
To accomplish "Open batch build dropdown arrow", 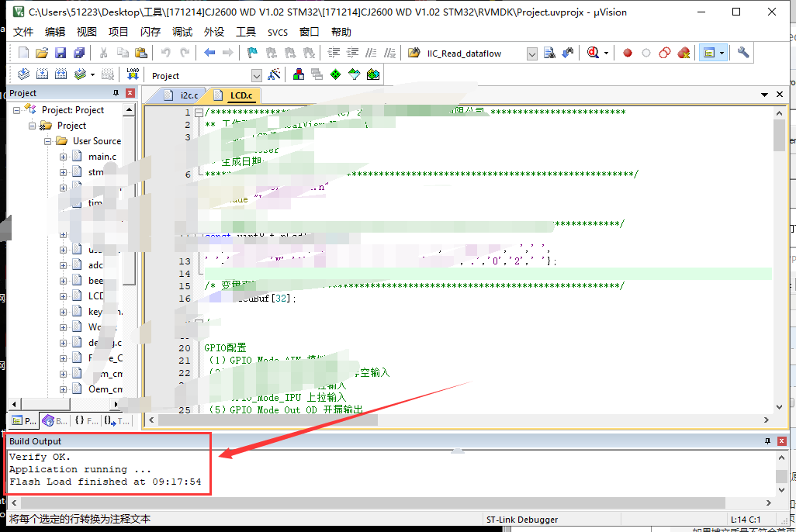I will tap(92, 74).
